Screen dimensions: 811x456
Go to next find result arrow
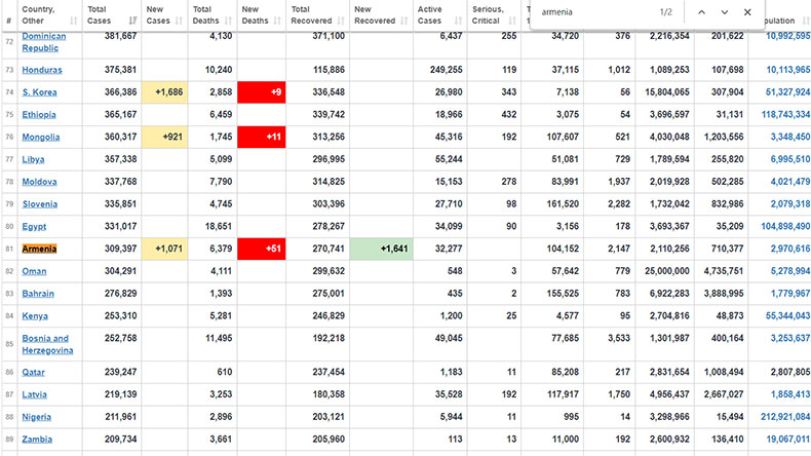click(x=724, y=12)
